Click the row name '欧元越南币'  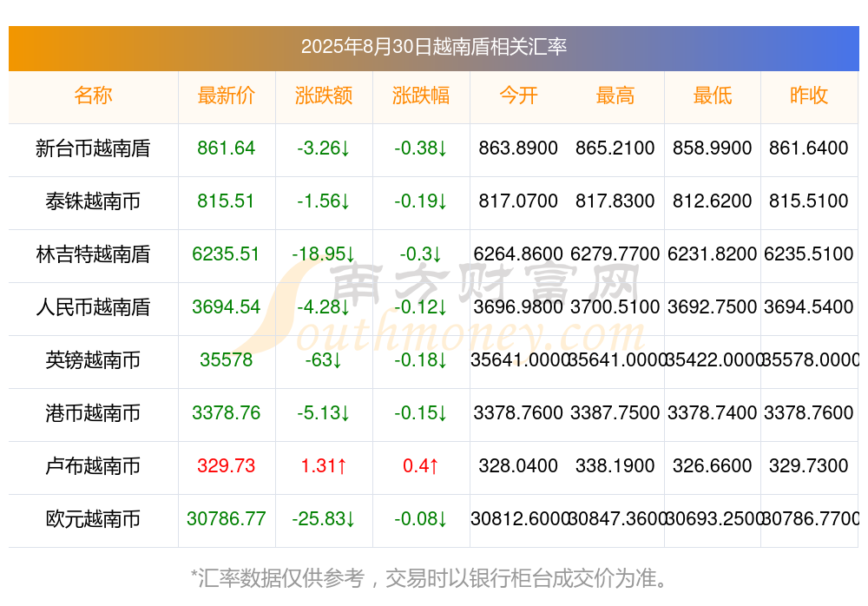93,519
